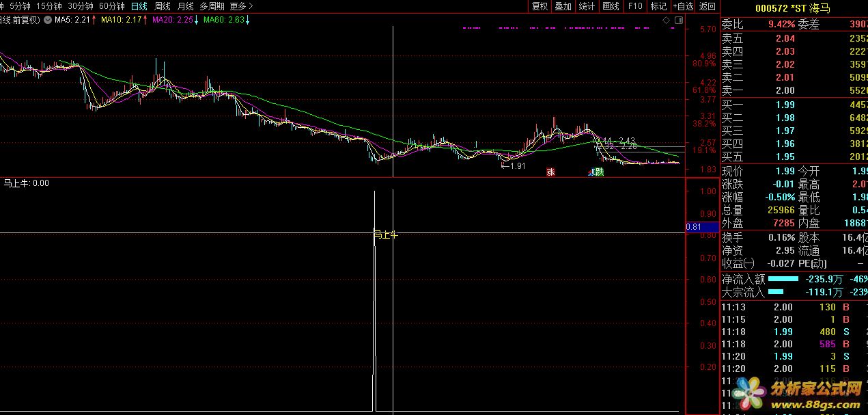This screenshot has height=415, width=868.
Task: Switch to the 60分钟 chart period
Action: tap(112, 6)
